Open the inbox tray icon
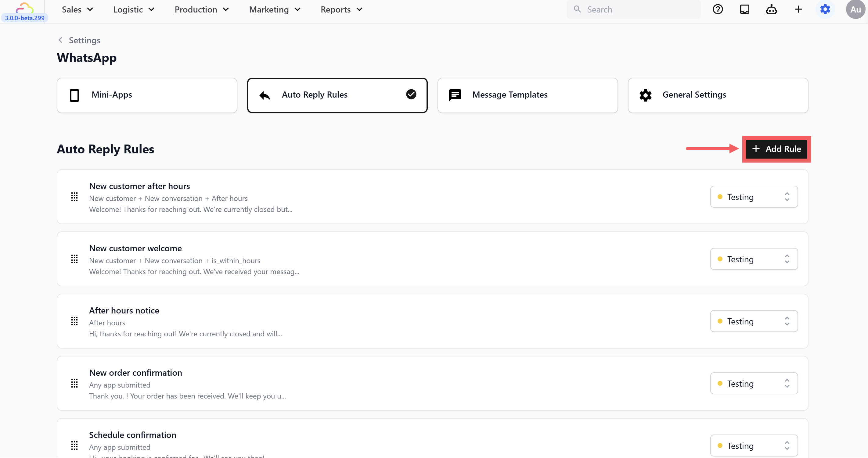The height and width of the screenshot is (458, 868). tap(744, 9)
